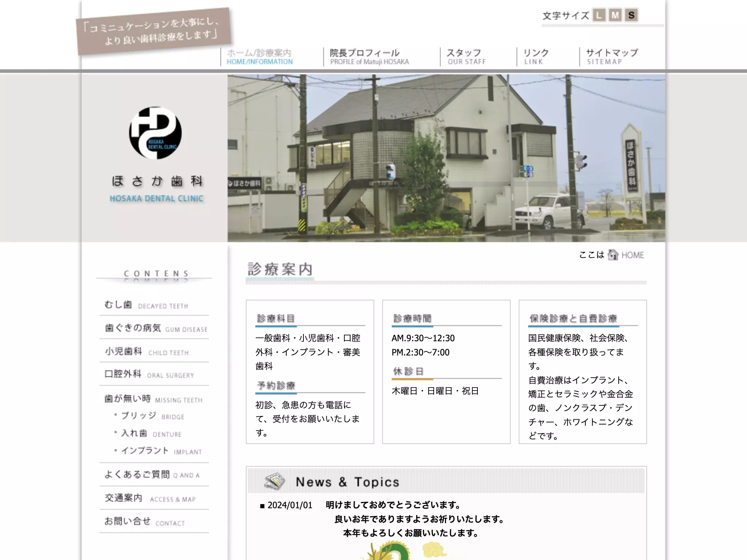Click 保険診療と自費診療 section heading
747x560 pixels.
tap(573, 318)
